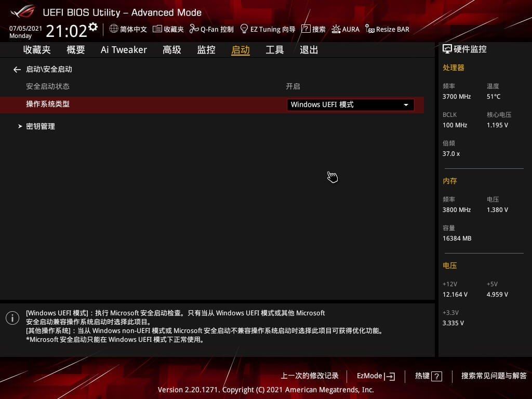
Task: Click the info icon beside the help text
Action: coord(12,317)
